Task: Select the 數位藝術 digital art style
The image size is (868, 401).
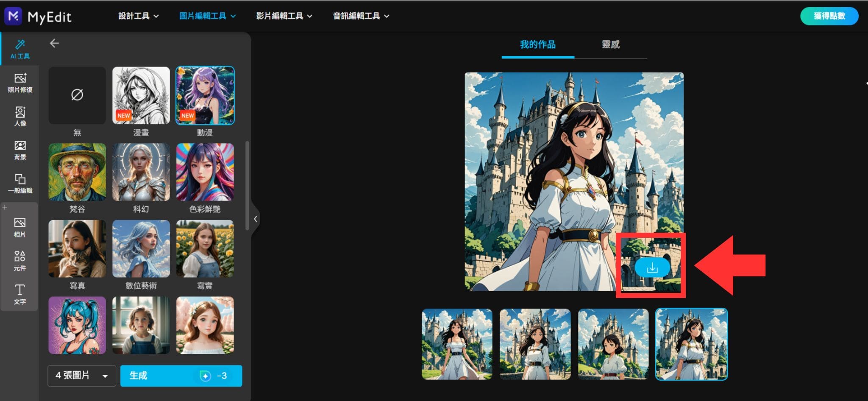Action: 141,249
